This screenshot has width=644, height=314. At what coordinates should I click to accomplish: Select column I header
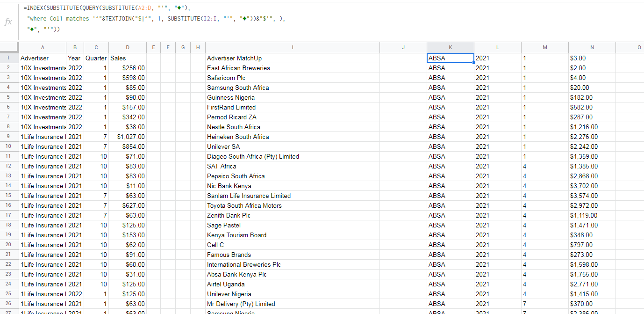(x=293, y=47)
